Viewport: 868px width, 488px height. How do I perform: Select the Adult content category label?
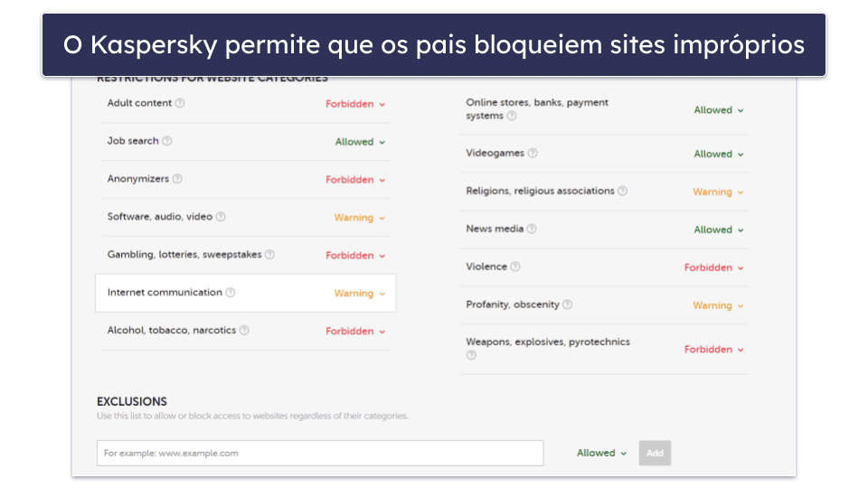click(x=139, y=103)
